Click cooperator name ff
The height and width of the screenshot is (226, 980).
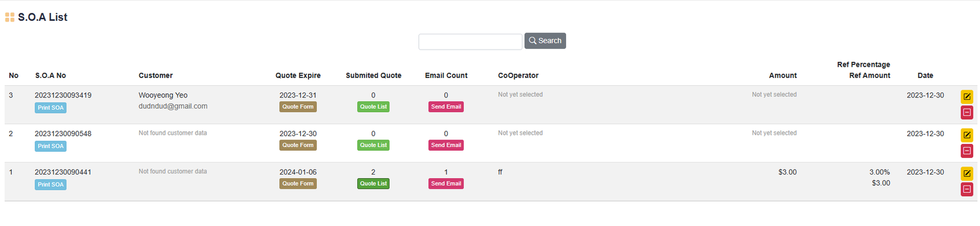(x=500, y=172)
